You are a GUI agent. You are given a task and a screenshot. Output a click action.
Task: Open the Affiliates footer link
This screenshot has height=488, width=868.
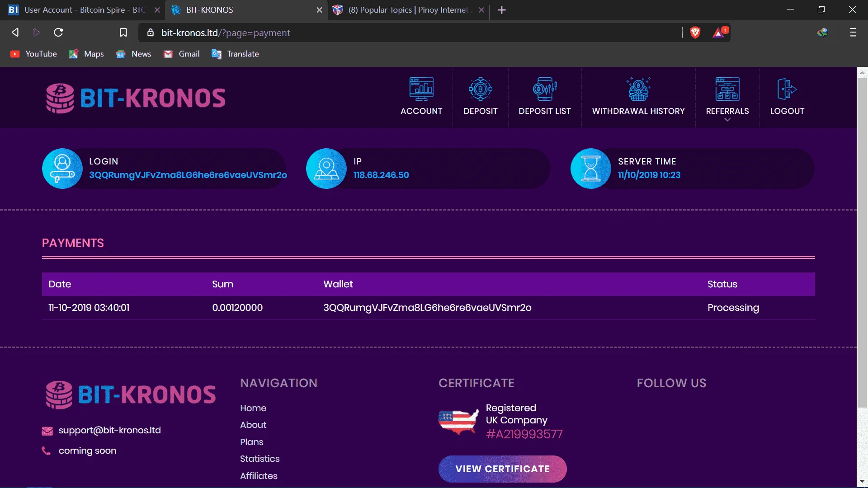pos(259,476)
